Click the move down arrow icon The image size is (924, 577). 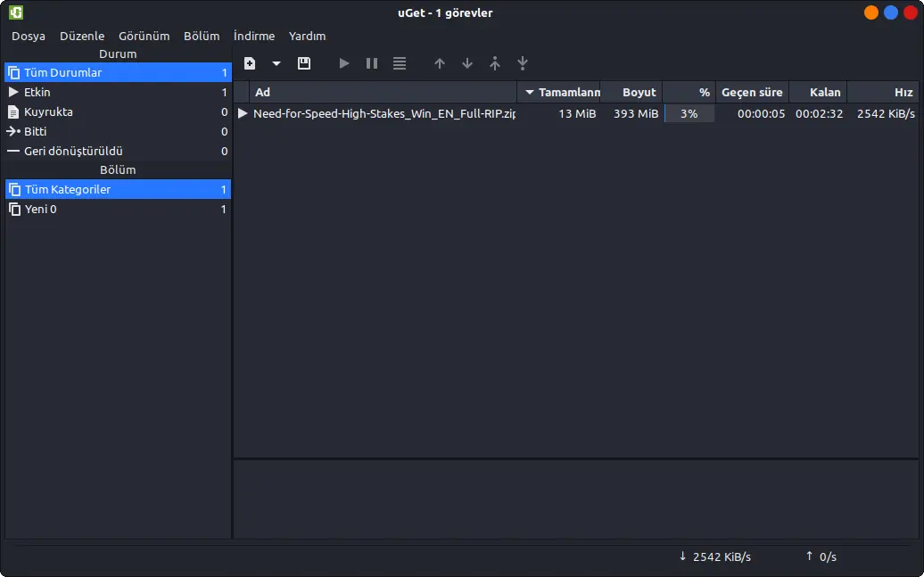[x=467, y=63]
